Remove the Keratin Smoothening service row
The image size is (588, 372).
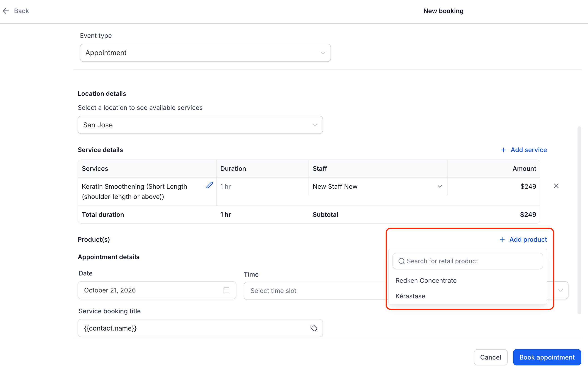(x=556, y=186)
